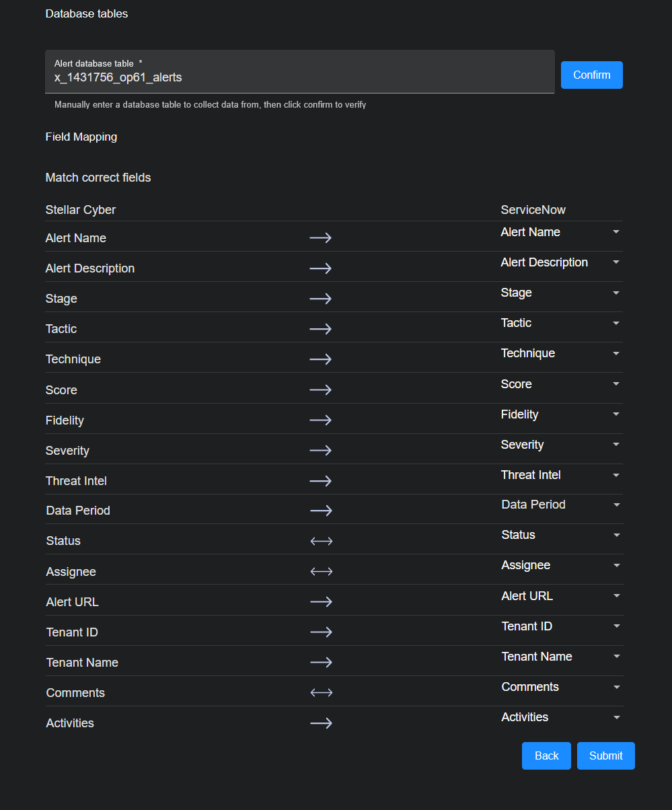The height and width of the screenshot is (810, 672).
Task: Click the right arrow for Alert Name
Action: tap(320, 238)
